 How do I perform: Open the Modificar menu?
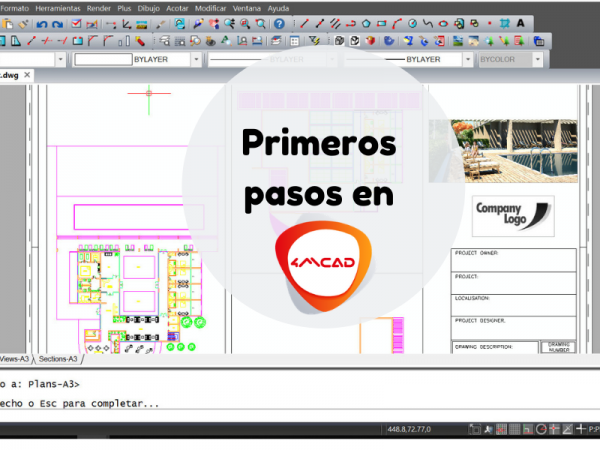[x=210, y=8]
